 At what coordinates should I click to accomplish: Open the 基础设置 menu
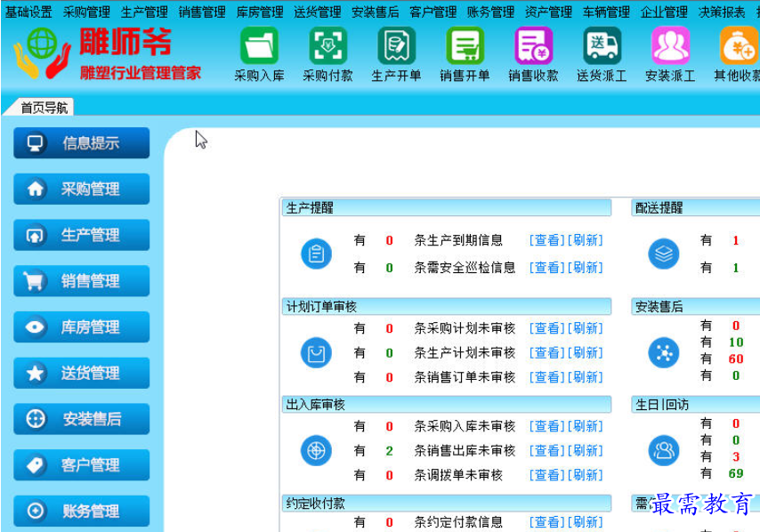coord(28,12)
